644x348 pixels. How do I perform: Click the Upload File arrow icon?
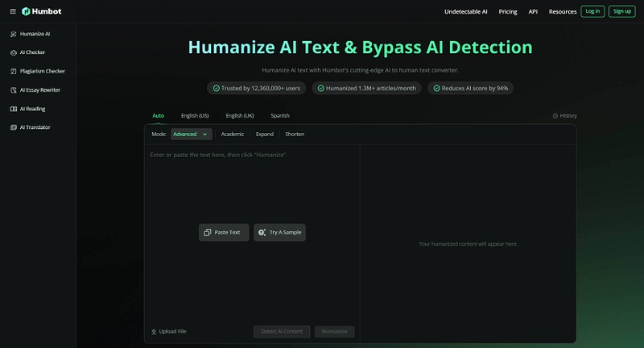(154, 332)
